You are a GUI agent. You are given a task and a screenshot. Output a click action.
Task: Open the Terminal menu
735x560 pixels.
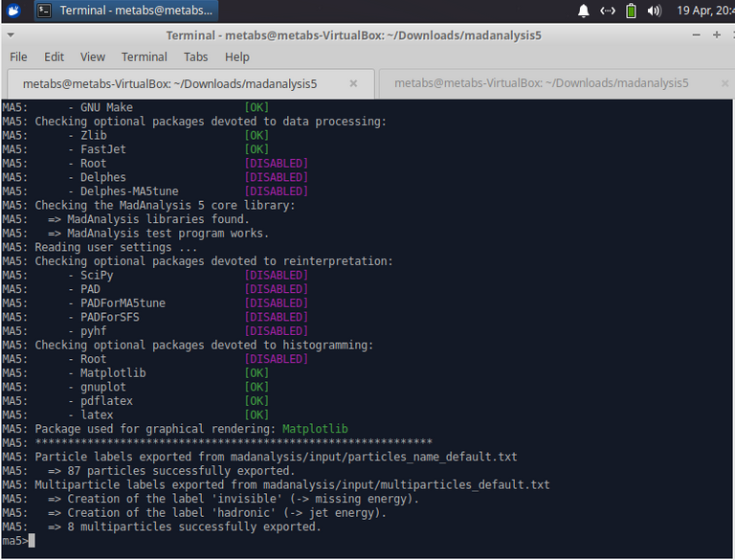pyautogui.click(x=144, y=57)
